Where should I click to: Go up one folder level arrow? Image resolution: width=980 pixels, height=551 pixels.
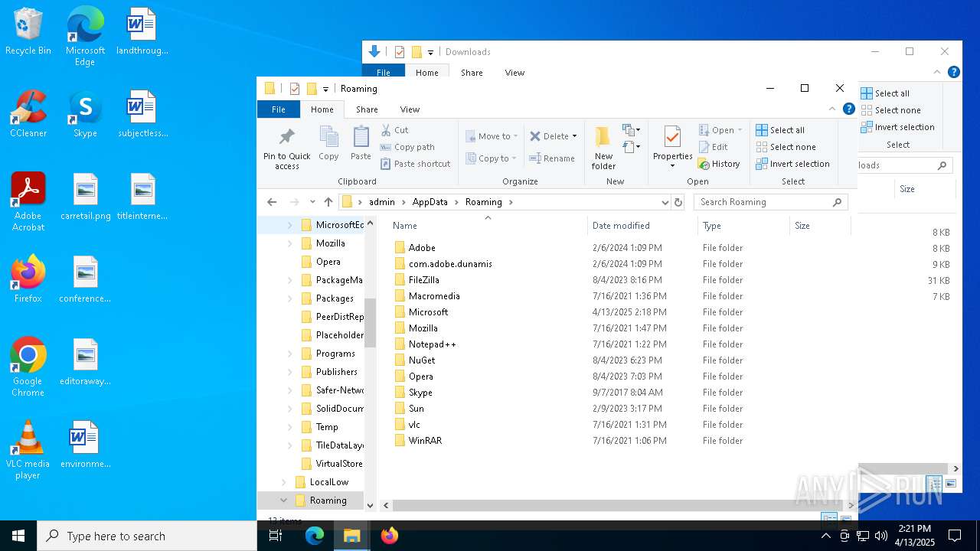click(x=328, y=202)
